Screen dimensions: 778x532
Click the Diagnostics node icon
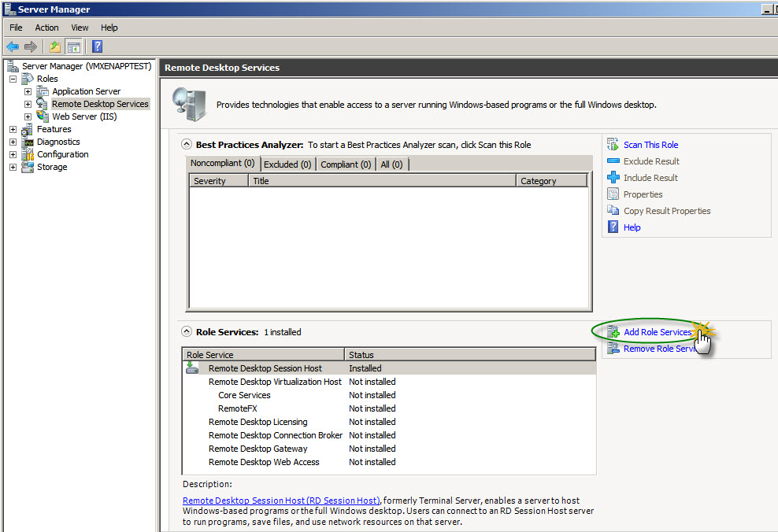pos(28,142)
